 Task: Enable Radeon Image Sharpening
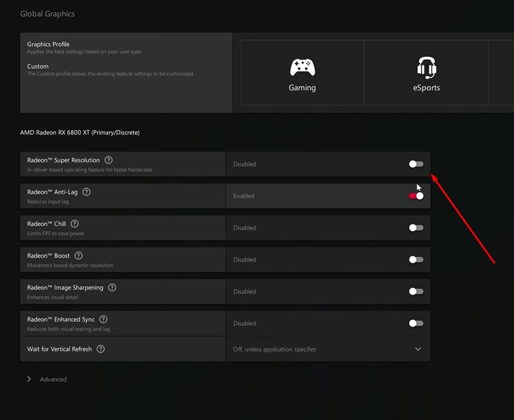416,291
